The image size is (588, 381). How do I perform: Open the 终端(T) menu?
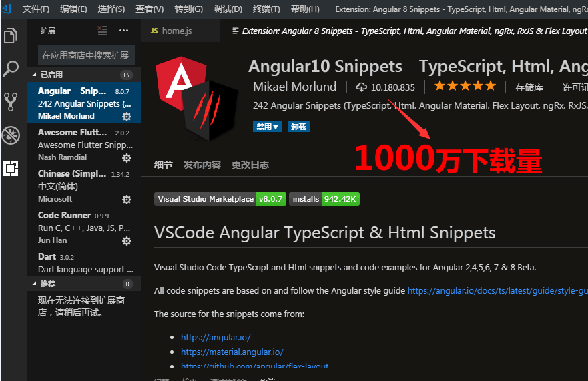click(266, 9)
